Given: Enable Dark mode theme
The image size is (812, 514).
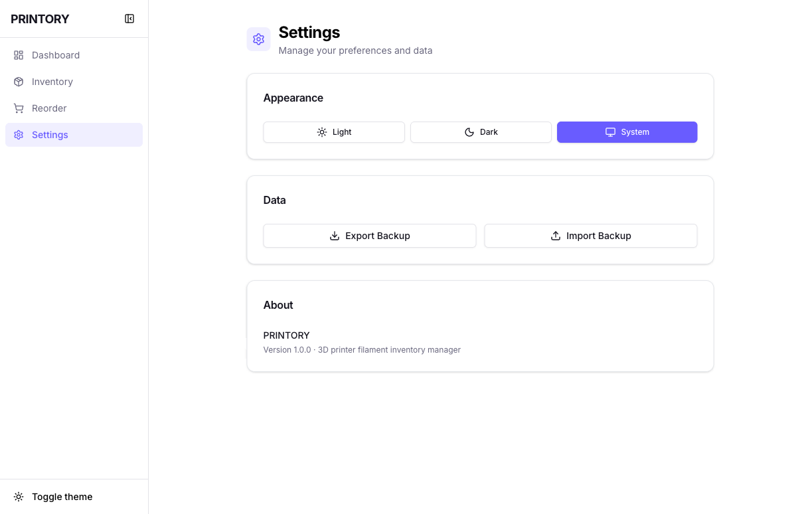Looking at the screenshot, I should [x=481, y=132].
